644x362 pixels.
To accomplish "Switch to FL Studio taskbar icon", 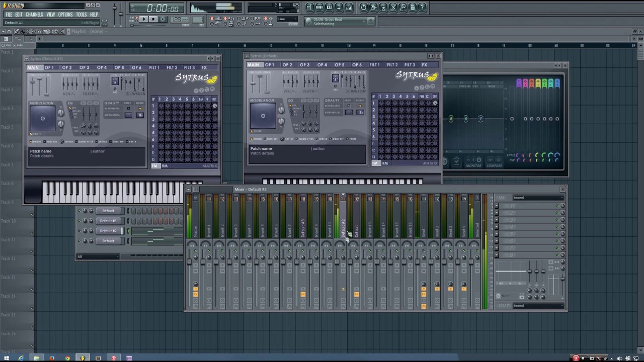I will [x=83, y=358].
